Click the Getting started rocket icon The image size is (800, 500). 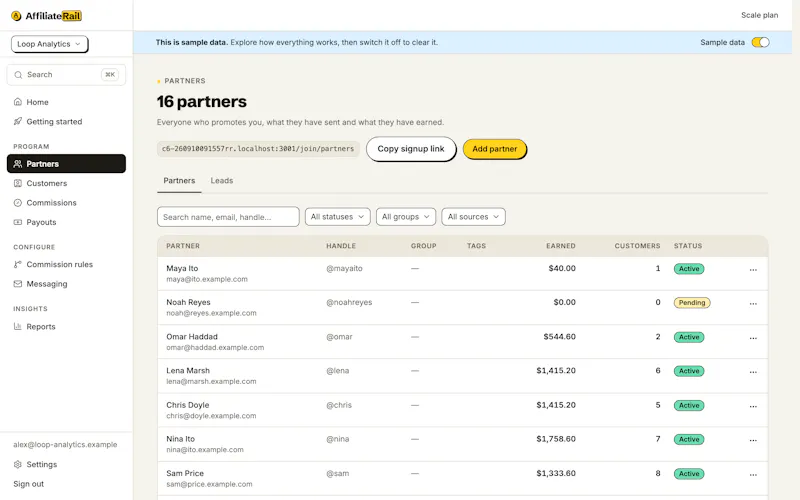[x=18, y=121]
